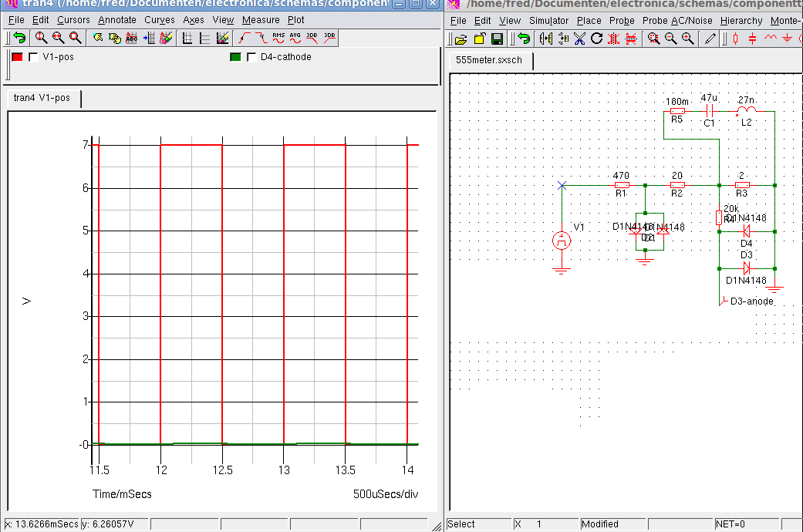Click the 'NET=0' status bar field
The height and width of the screenshot is (532, 803).
point(747,524)
